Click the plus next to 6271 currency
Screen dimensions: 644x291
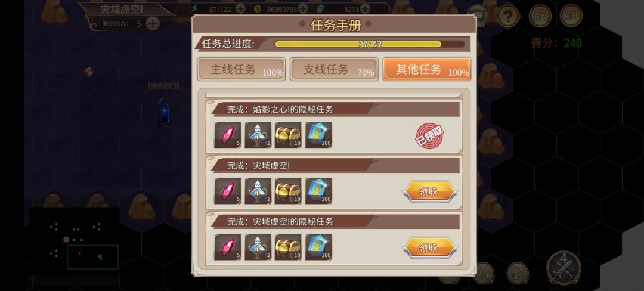(x=365, y=8)
